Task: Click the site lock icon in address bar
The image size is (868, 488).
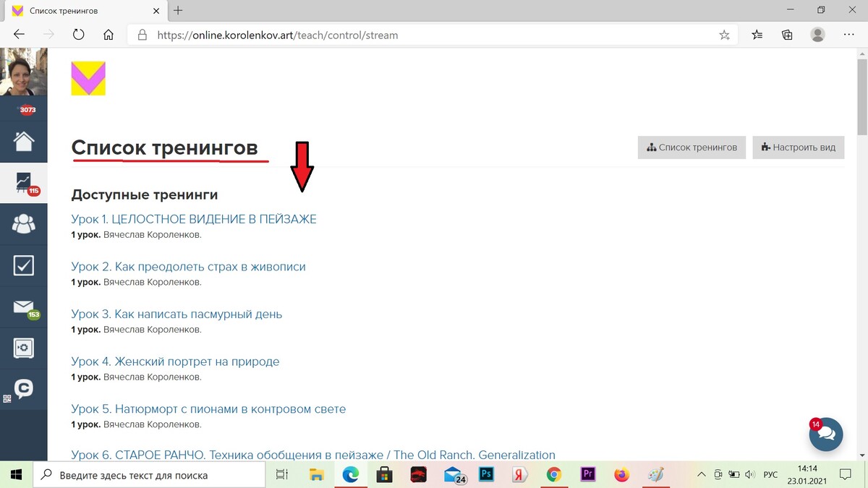Action: pos(142,35)
